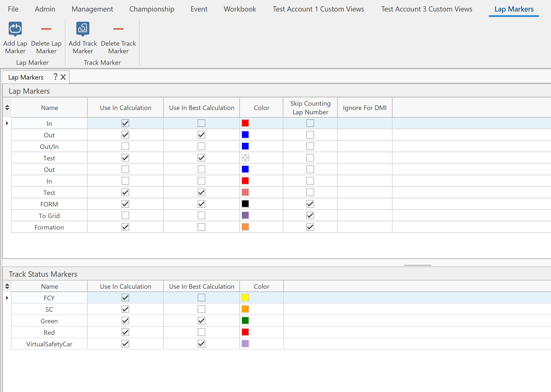The height and width of the screenshot is (392, 551).
Task: Open the purple color swatch for To Grid
Action: (x=245, y=215)
